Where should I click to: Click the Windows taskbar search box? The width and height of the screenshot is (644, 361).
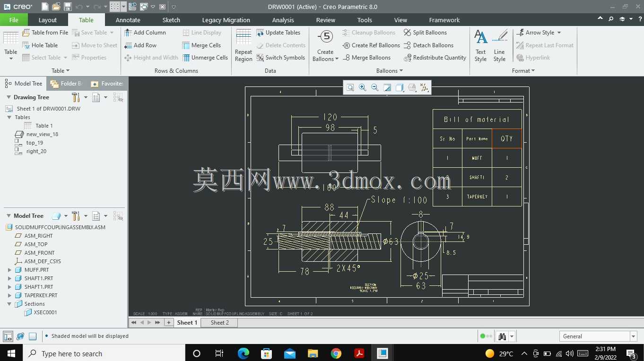click(104, 353)
